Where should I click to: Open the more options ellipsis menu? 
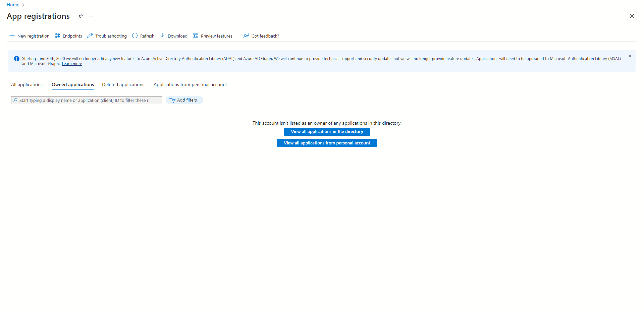tap(91, 16)
